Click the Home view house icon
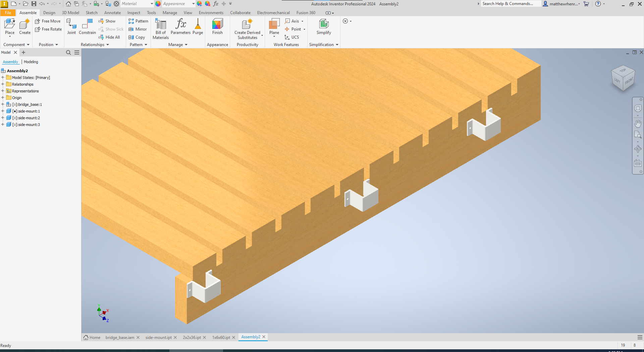 [x=68, y=4]
